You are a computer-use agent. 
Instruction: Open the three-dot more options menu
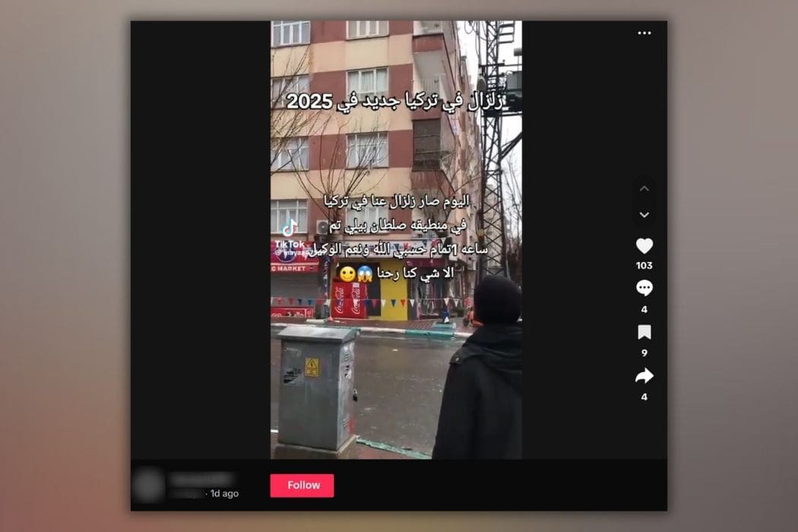tap(644, 33)
